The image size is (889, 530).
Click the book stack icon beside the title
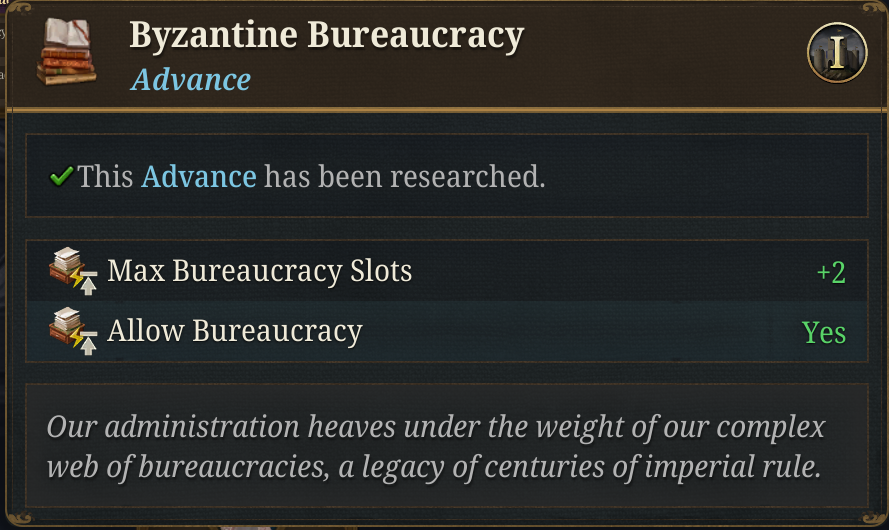[66, 52]
